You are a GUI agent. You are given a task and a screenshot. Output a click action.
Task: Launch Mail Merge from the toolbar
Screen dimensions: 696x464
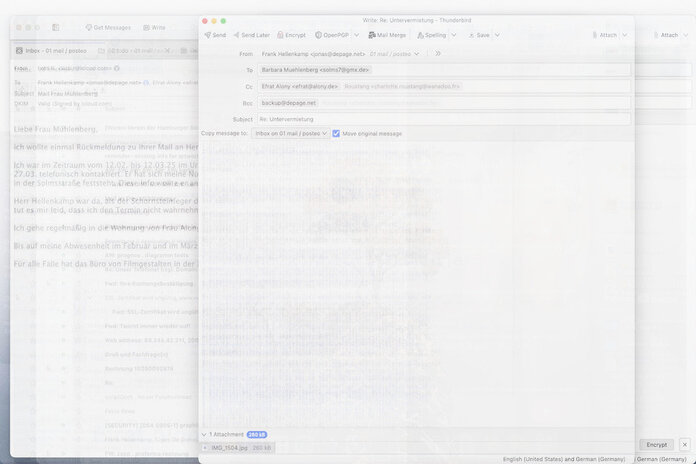pyautogui.click(x=387, y=35)
